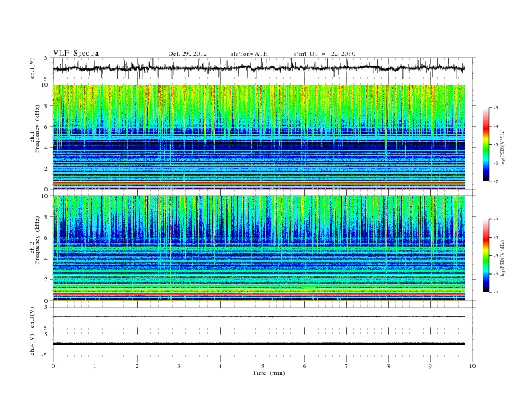Click the "6" kHz tick on the ch.2 frequency axis

(x=46, y=238)
